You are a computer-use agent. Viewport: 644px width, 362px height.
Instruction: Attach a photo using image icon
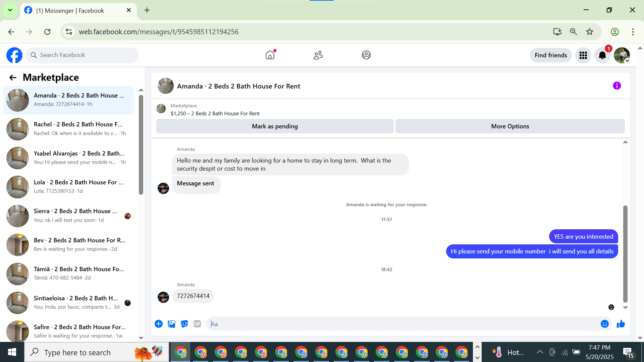pos(171,324)
